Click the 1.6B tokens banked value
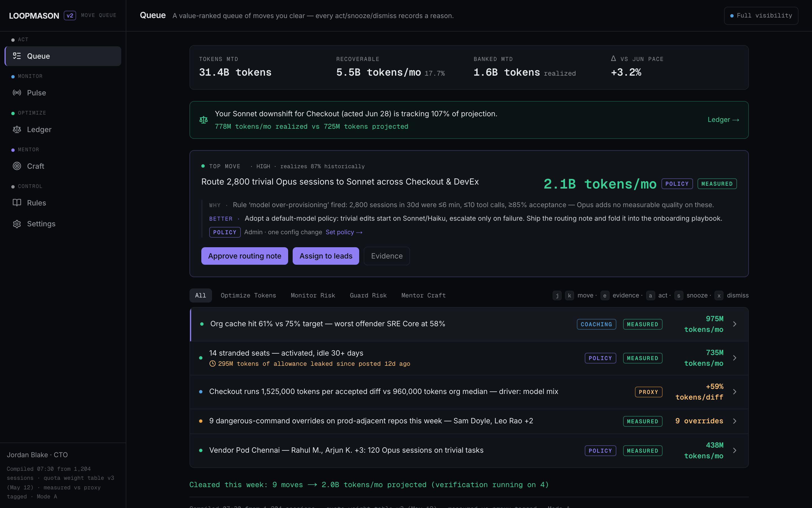 (507, 72)
